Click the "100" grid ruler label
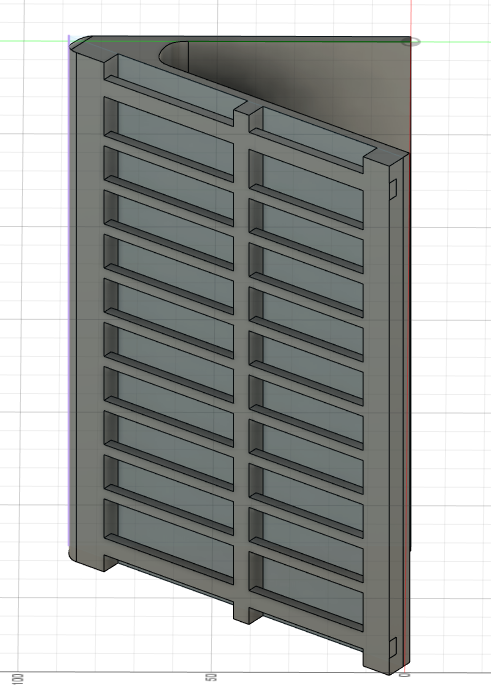 [x=19, y=679]
